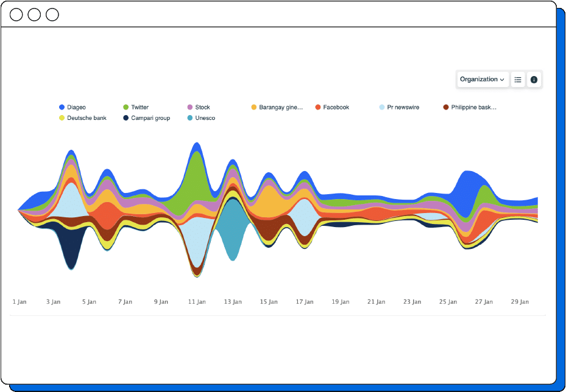Click the 15 Jan axis label
Screen dimensions: 566x392
[x=269, y=302]
